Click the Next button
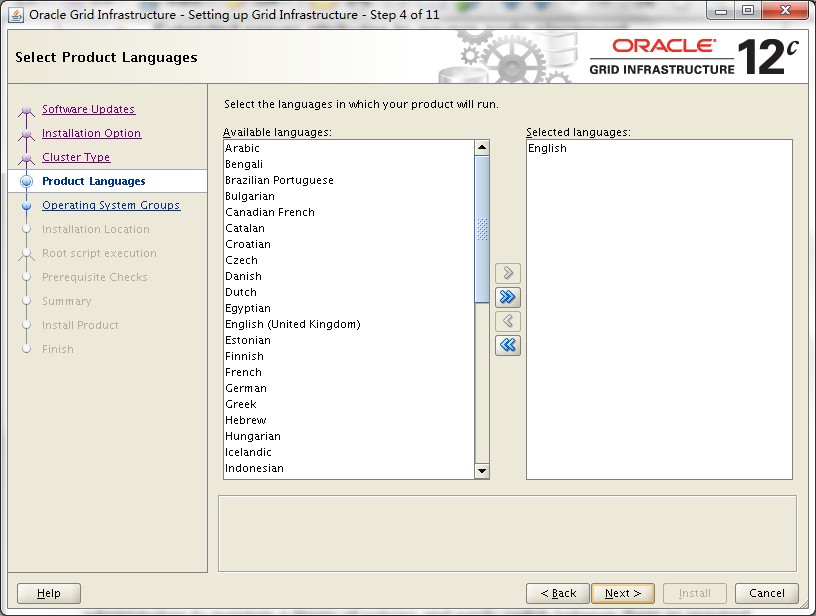Screen dimensions: 816x616 [x=623, y=593]
